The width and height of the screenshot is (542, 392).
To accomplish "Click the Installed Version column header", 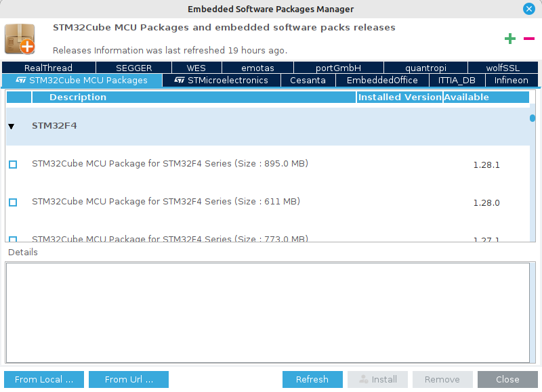I will pyautogui.click(x=400, y=97).
